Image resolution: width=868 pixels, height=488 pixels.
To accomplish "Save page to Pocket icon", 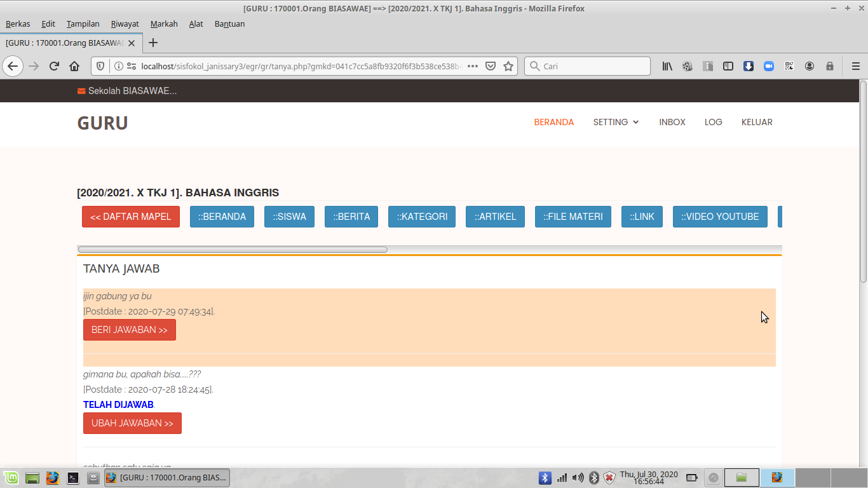I will coord(491,66).
